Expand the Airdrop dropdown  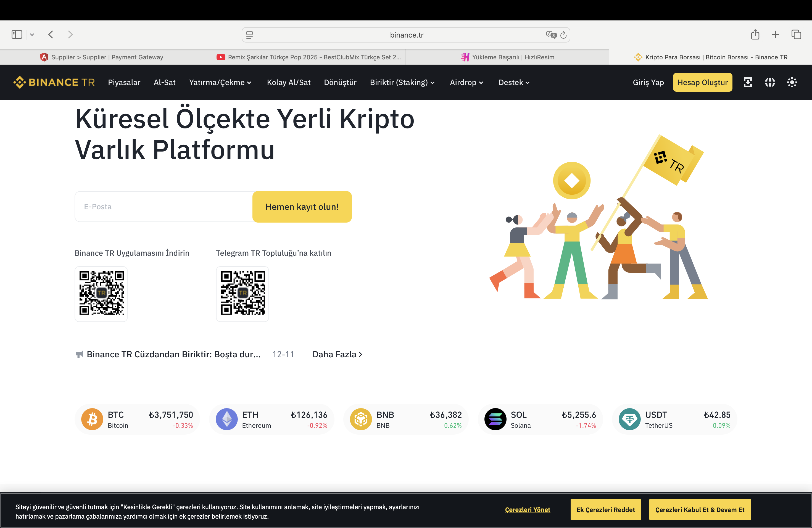466,82
